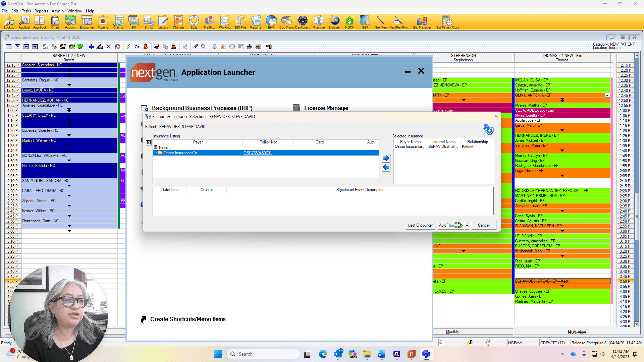Open the OSC7680480701 policy number link
The height and width of the screenshot is (362, 644).
tap(257, 153)
